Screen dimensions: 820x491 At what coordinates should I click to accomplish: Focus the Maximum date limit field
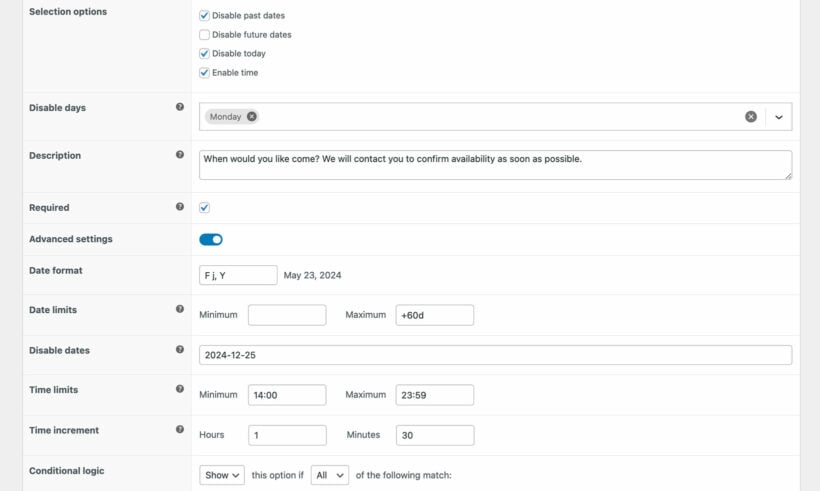tap(435, 315)
